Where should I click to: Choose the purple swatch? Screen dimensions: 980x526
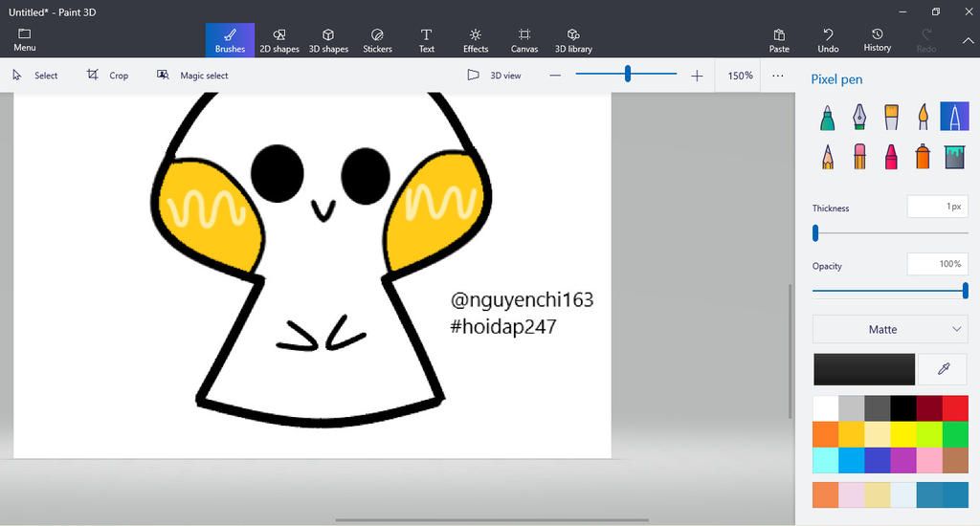pos(903,460)
